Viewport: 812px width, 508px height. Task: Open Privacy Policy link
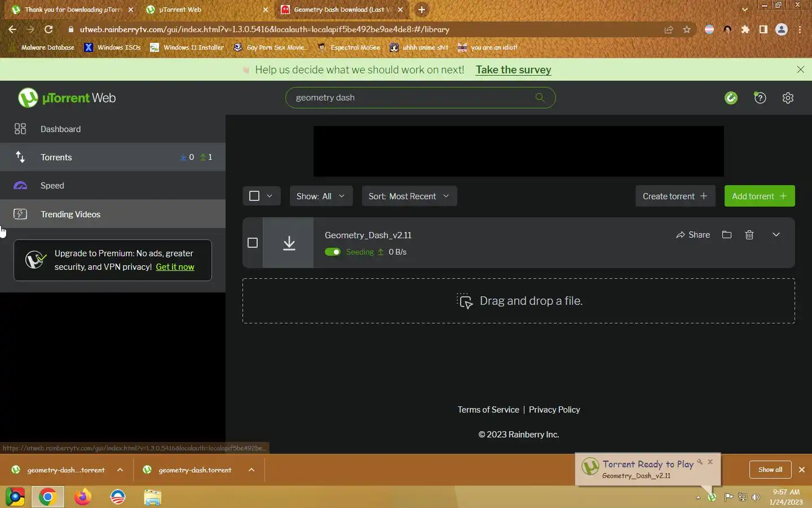[x=554, y=410]
